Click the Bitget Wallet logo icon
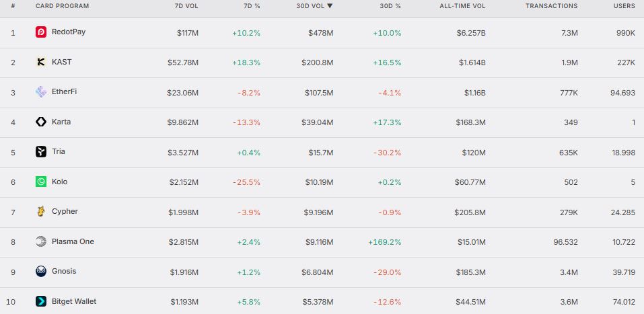The width and height of the screenshot is (644, 314). [x=41, y=301]
